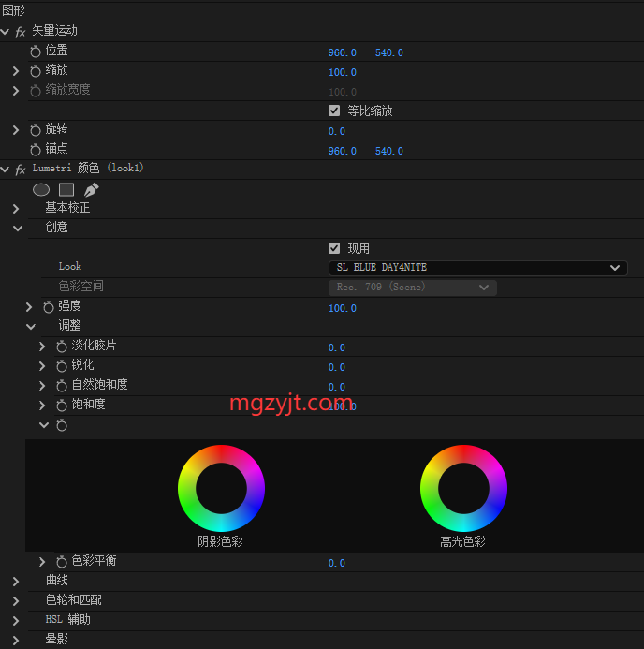Toggle the stopwatch for 饱和度
The width and height of the screenshot is (644, 649).
click(62, 406)
